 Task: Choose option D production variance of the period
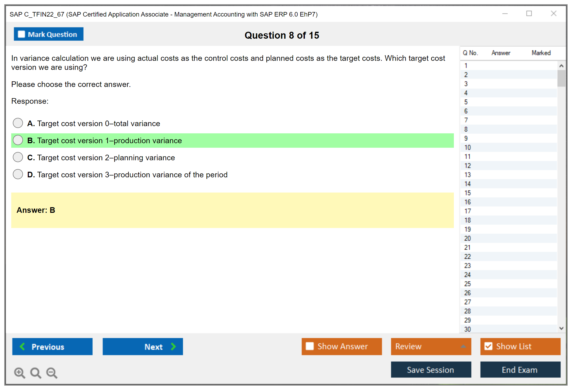point(18,174)
